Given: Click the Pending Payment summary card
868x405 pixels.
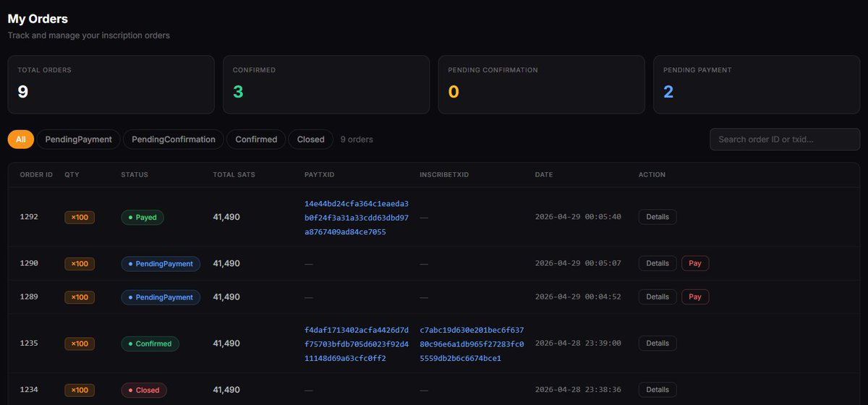Looking at the screenshot, I should coord(757,85).
